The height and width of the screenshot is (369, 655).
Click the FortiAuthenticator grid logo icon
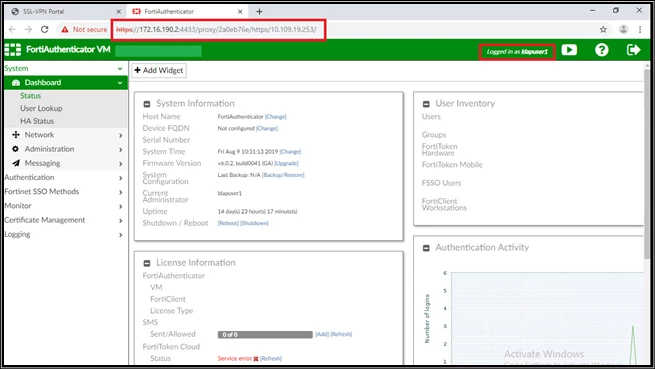click(x=13, y=49)
